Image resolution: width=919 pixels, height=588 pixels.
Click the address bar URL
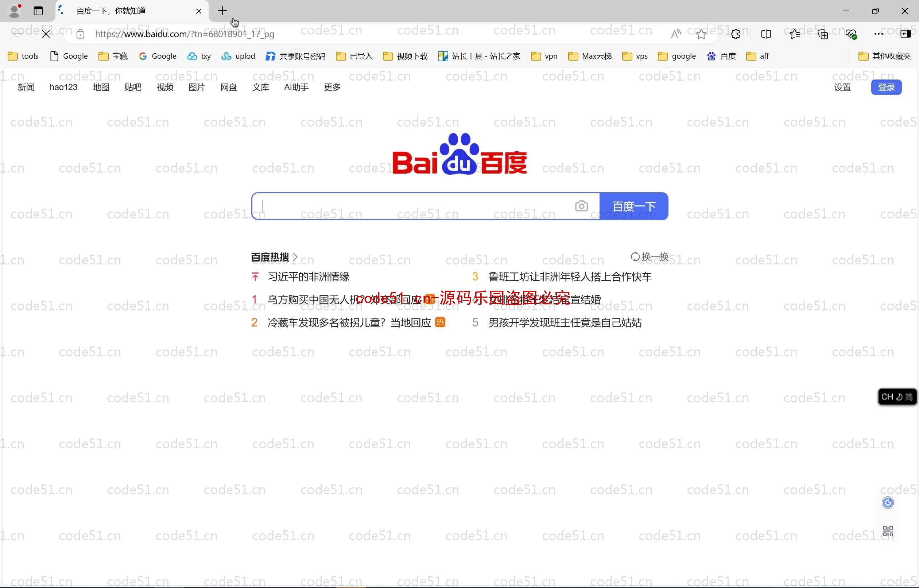pos(185,34)
